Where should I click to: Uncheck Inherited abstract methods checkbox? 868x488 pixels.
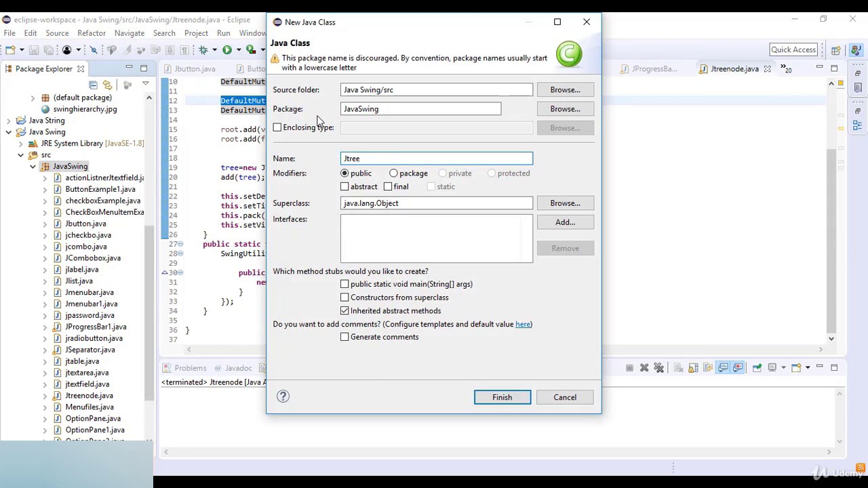344,310
